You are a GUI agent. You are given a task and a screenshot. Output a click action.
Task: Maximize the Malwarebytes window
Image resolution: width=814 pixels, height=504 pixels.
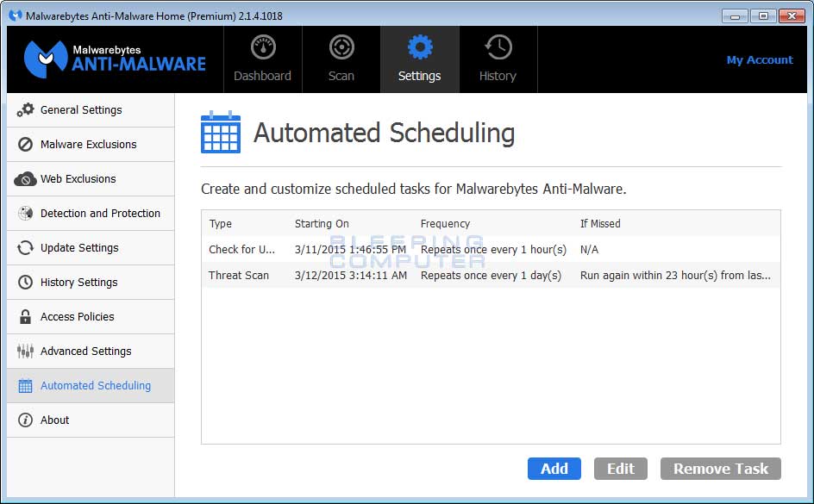point(763,16)
